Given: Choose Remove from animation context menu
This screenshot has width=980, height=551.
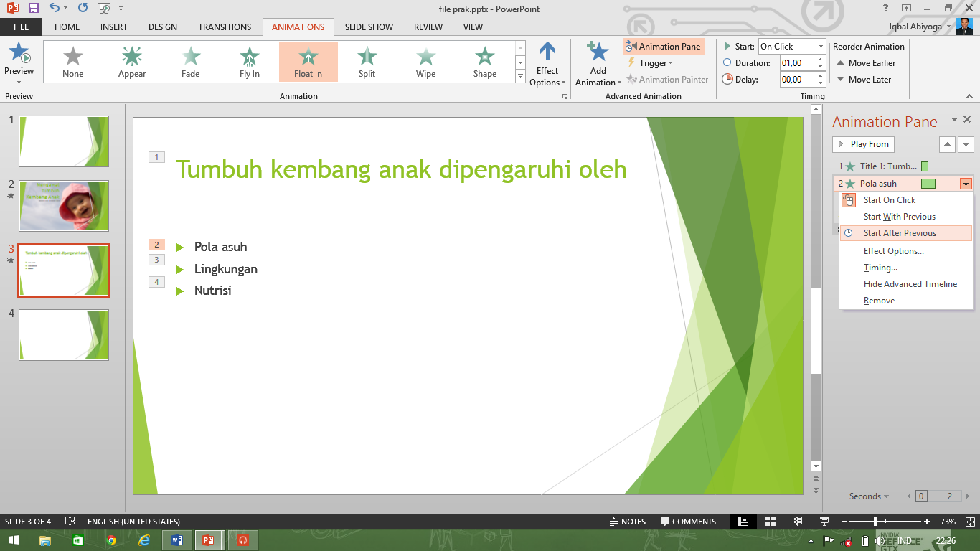Looking at the screenshot, I should (x=906, y=301).
